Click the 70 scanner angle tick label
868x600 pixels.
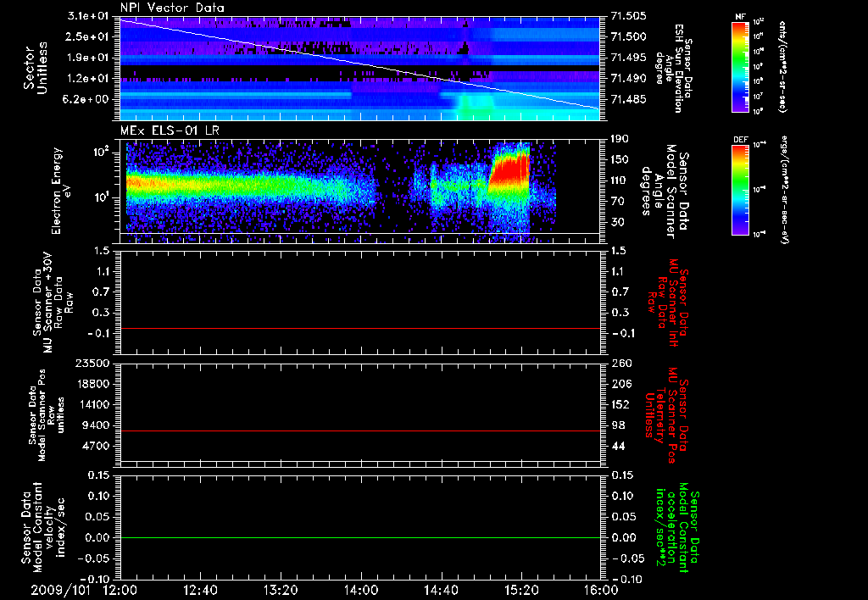[x=618, y=202]
